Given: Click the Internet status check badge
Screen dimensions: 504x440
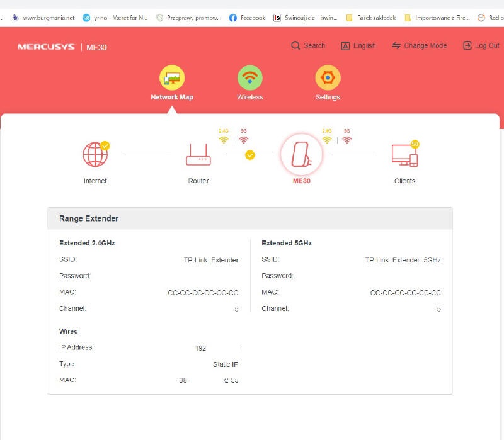Looking at the screenshot, I should tap(105, 146).
